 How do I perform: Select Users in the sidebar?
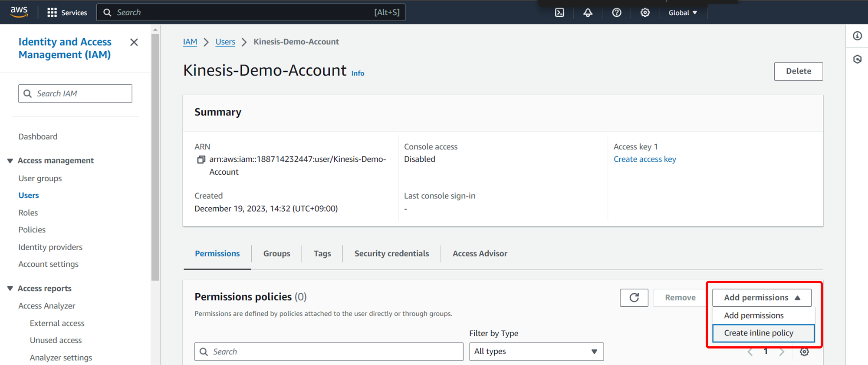(29, 196)
